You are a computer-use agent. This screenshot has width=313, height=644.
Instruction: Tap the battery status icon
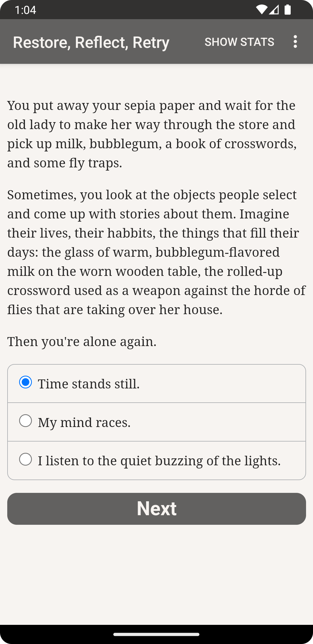(x=287, y=10)
